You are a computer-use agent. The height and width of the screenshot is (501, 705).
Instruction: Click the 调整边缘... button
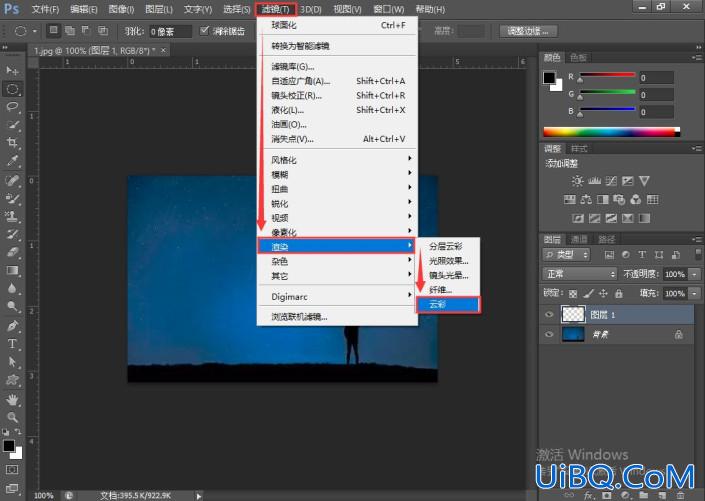point(528,31)
